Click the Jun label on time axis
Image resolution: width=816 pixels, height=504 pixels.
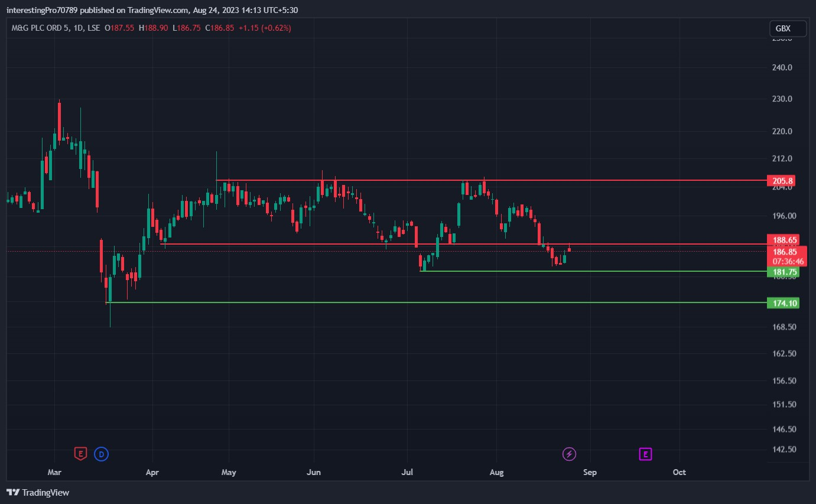coord(314,472)
